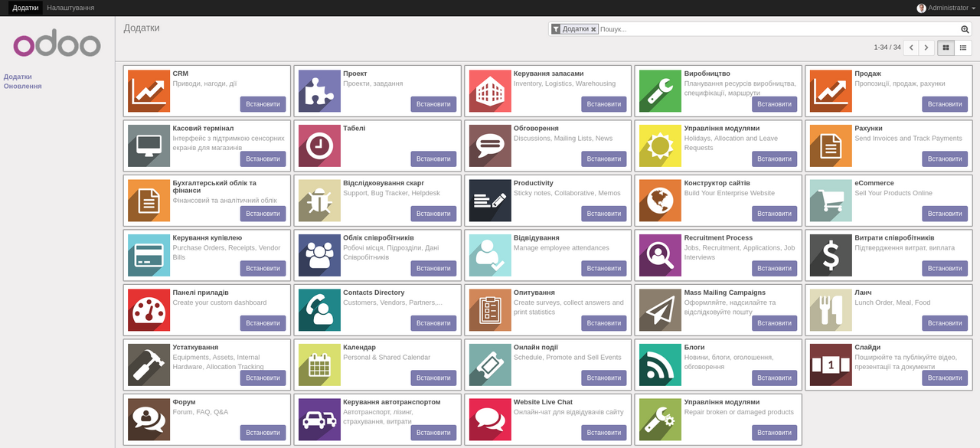980x448 pixels.
Task: Click the Holidays Управління модулями sun icon
Action: click(660, 146)
